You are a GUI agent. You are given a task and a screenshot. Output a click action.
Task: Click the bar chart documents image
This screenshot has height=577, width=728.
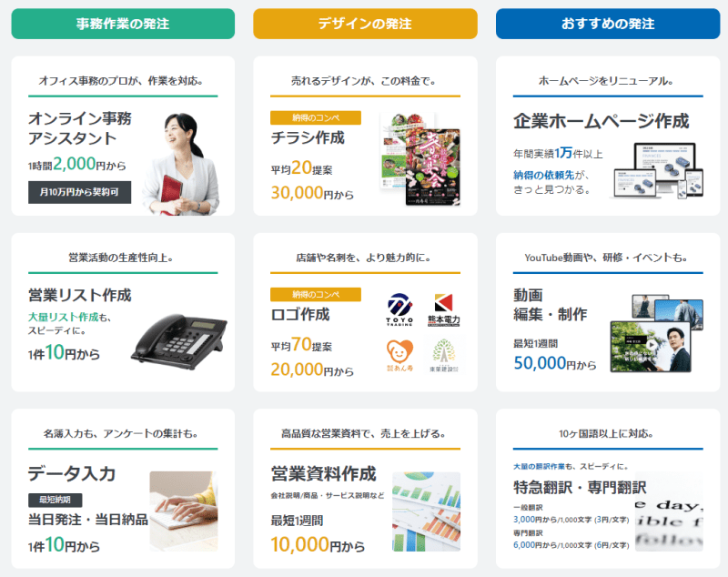pyautogui.click(x=426, y=511)
